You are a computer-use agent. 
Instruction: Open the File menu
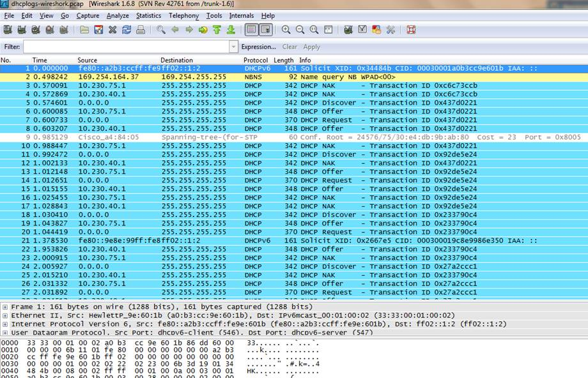click(x=9, y=16)
